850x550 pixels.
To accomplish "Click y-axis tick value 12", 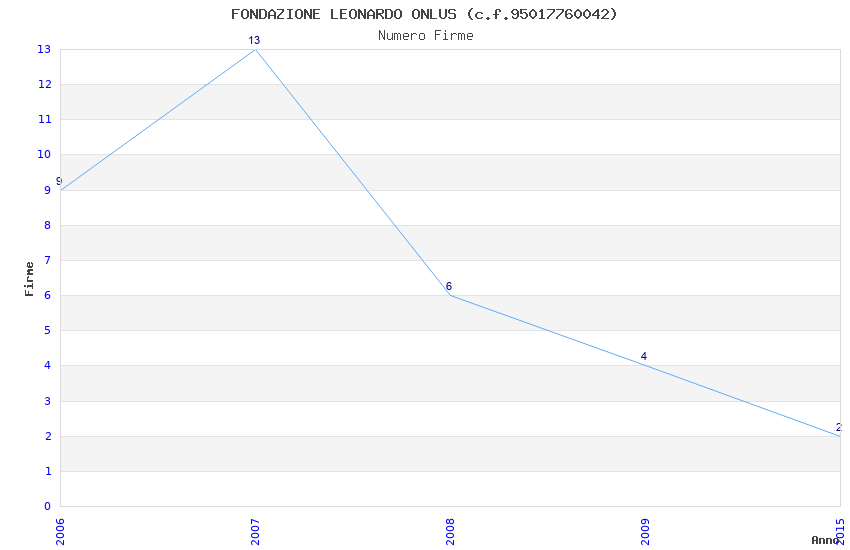I will pos(44,84).
